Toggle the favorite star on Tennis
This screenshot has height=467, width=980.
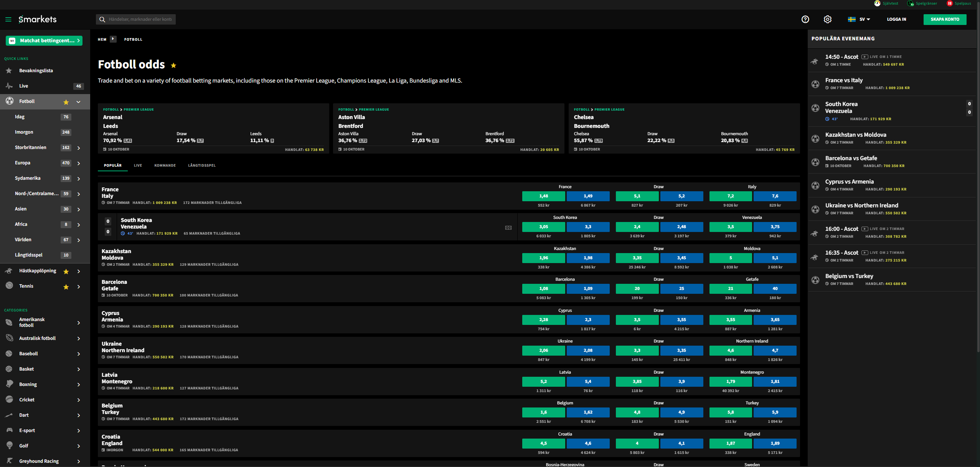click(x=66, y=286)
